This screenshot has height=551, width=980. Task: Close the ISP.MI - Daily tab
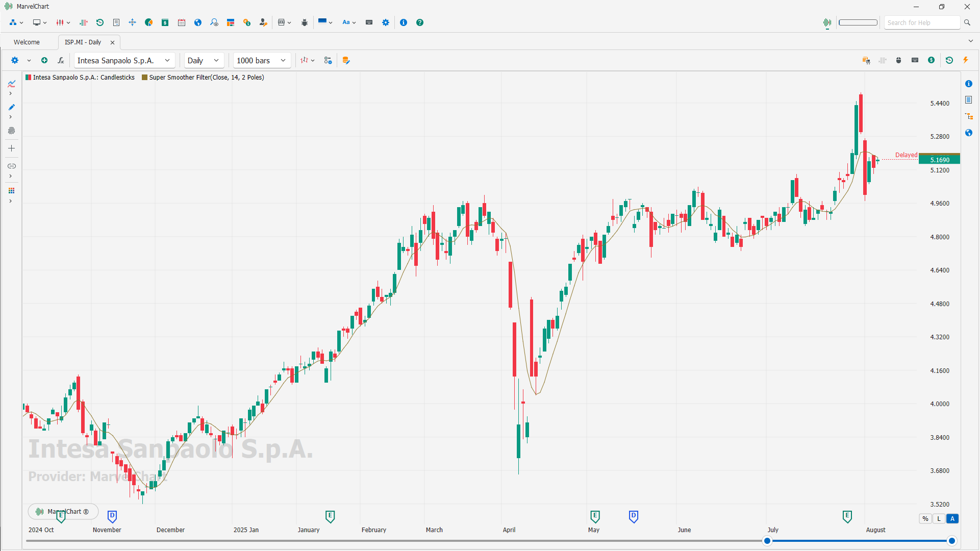tap(113, 42)
